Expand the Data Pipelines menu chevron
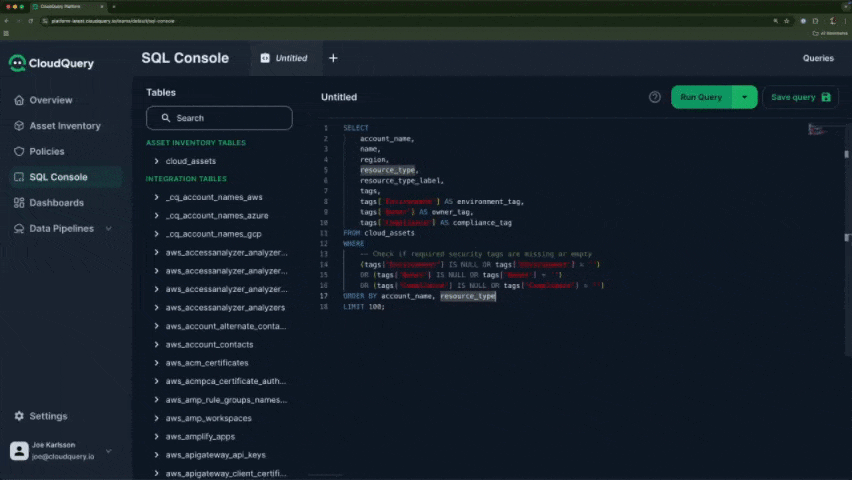Viewport: 852px width, 480px height. 108,229
